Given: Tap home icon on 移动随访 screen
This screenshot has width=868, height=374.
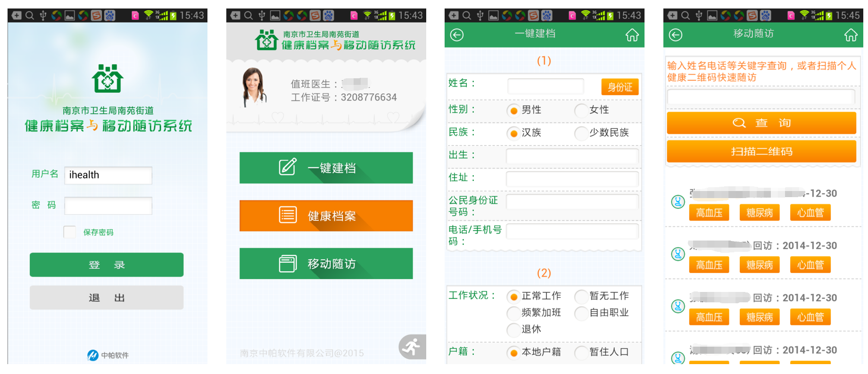Looking at the screenshot, I should click(851, 35).
